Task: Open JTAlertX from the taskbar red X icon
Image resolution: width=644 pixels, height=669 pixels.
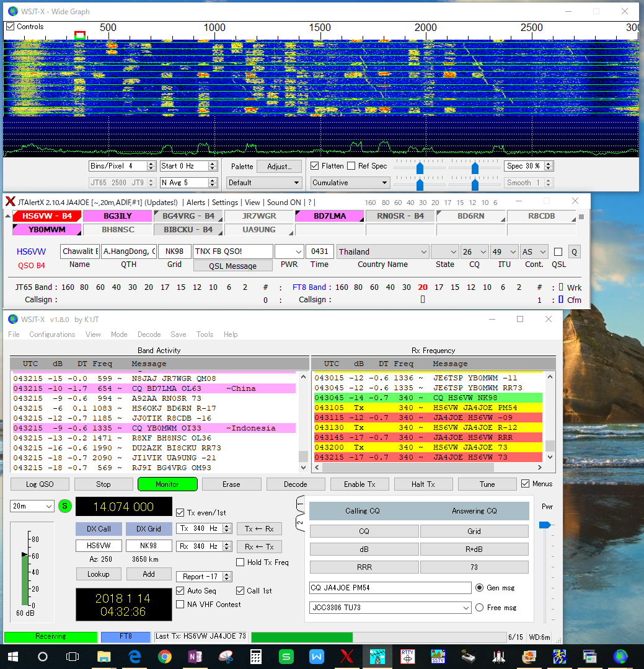Action: 346,656
